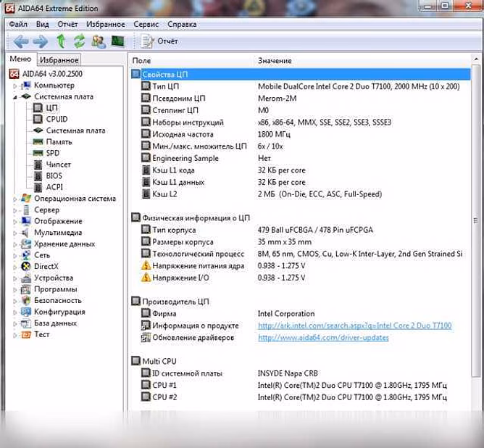This screenshot has width=484, height=448.
Task: Click the DirectX yellow X icon
Action: (25, 267)
